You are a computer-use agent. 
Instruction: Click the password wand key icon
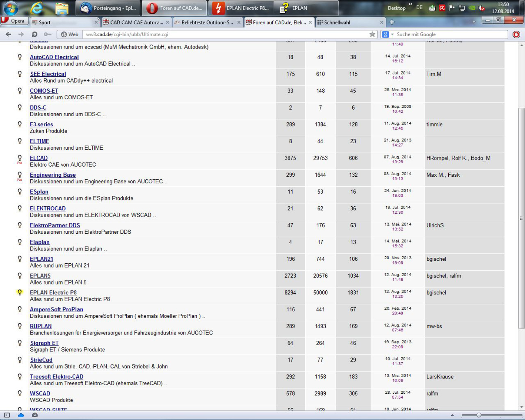(x=47, y=34)
